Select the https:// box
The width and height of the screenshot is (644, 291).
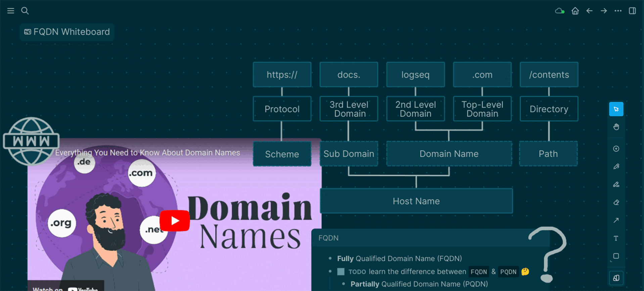[x=282, y=75]
